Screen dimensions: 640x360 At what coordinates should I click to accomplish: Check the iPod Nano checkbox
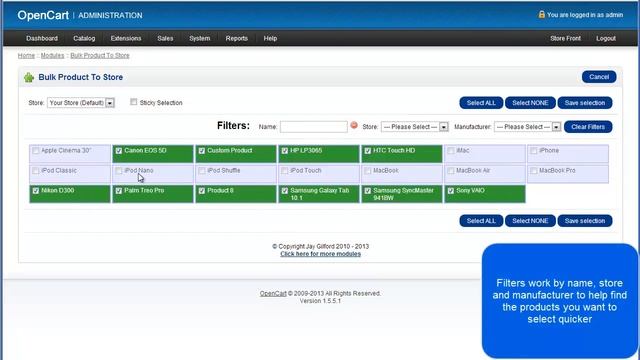[119, 171]
